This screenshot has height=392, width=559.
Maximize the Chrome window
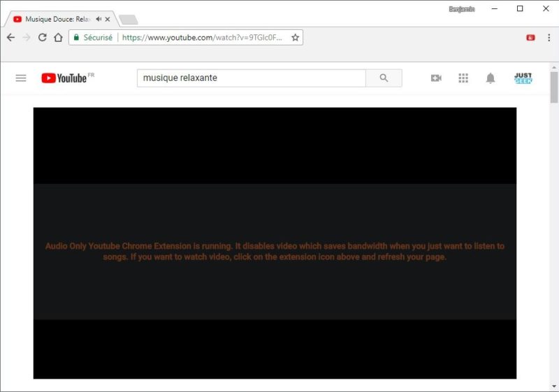[520, 8]
